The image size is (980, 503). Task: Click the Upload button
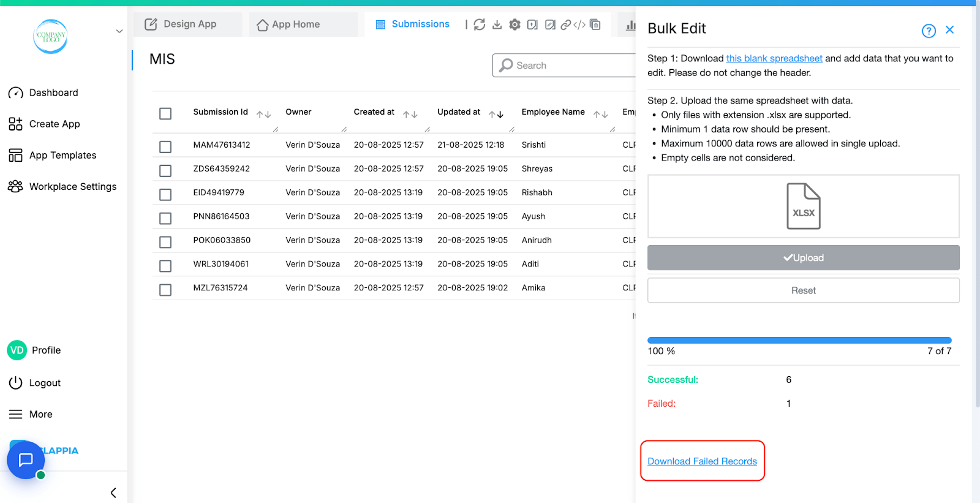coord(804,258)
